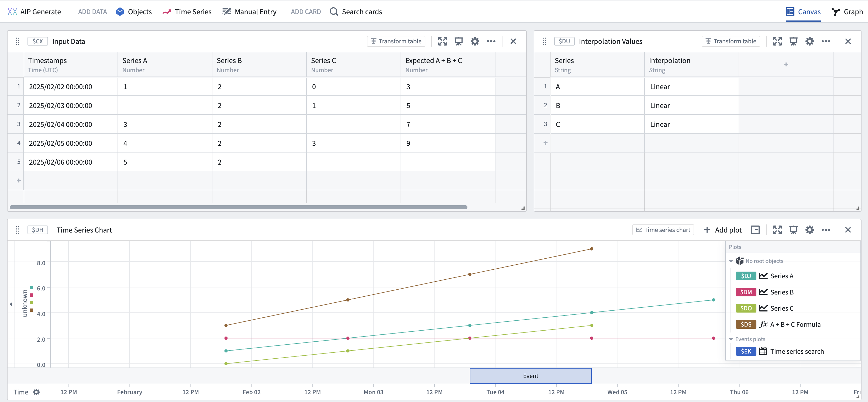Expand Input Data card to fullscreen
Image resolution: width=868 pixels, height=402 pixels.
[442, 41]
